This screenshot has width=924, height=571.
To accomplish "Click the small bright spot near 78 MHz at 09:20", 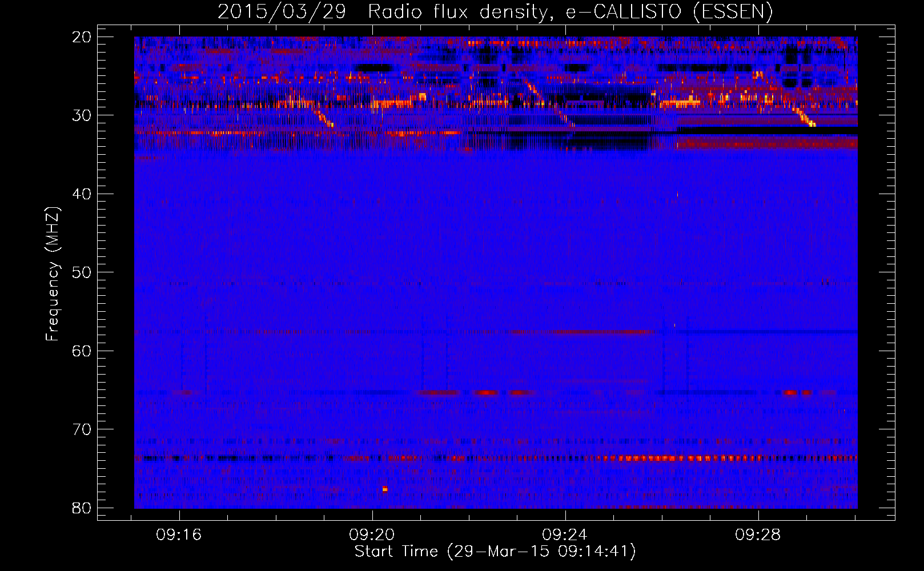I will [385, 489].
